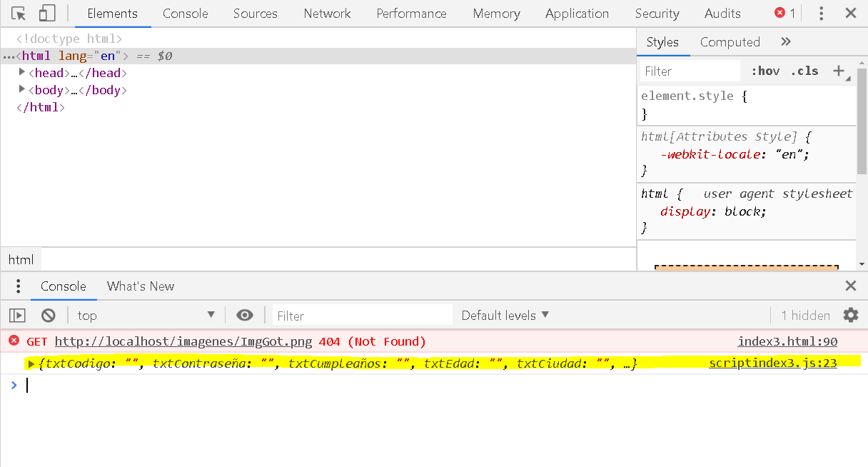Click the 1 hidden messages label

[805, 316]
